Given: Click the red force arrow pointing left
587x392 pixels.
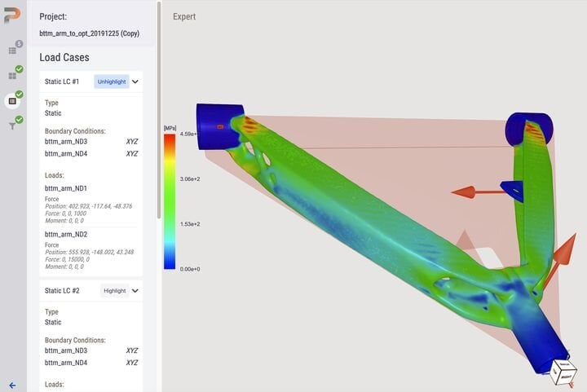Looking at the screenshot, I should click(469, 192).
